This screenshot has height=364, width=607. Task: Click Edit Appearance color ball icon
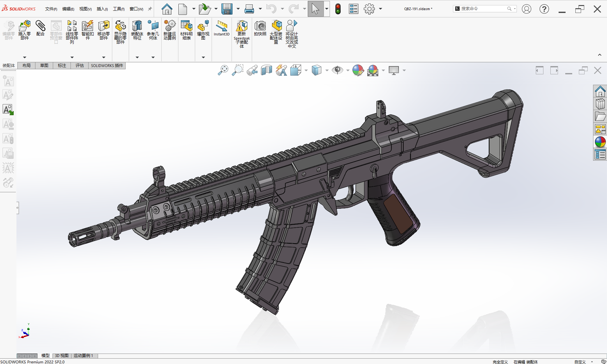[x=358, y=70]
